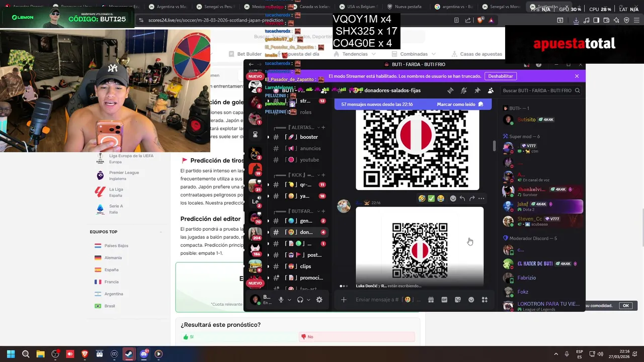Select Premier League in website sidebar
This screenshot has width=644, height=362.
(124, 175)
